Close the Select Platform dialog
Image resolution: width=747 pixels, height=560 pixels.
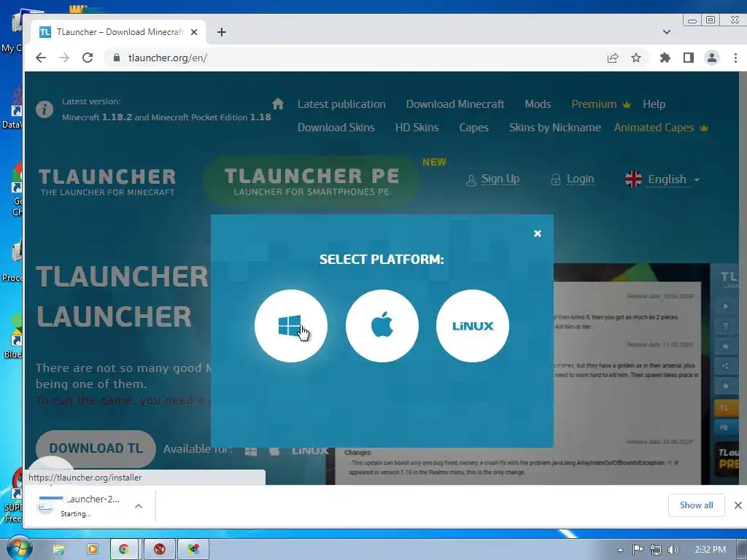point(538,233)
